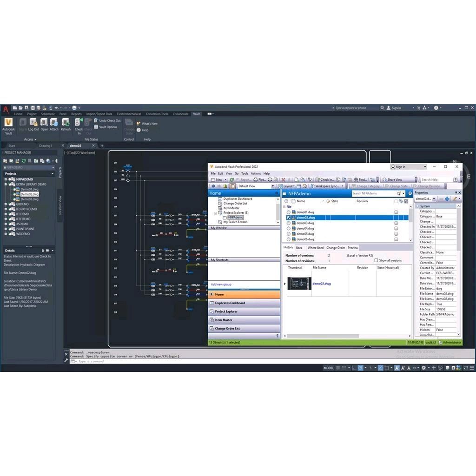Image resolution: width=476 pixels, height=476 pixels.
Task: Uncheck the demo02.dwg checkbox
Action: coord(288,218)
